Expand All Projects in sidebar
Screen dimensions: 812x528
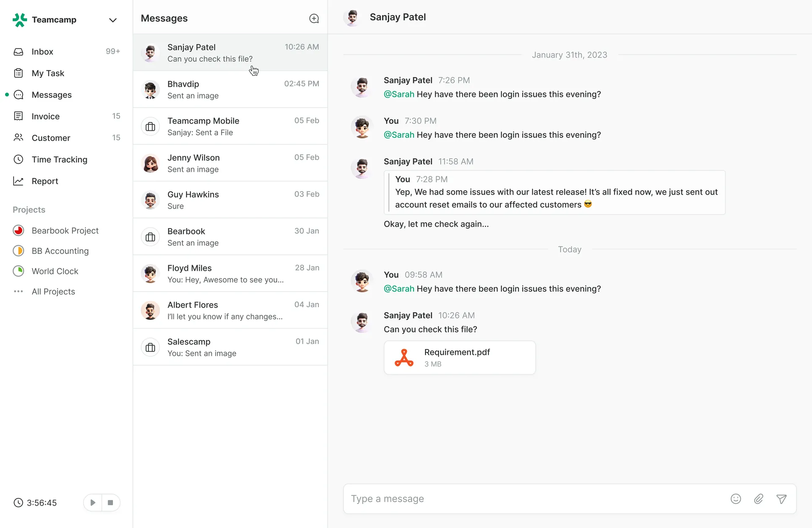(53, 291)
